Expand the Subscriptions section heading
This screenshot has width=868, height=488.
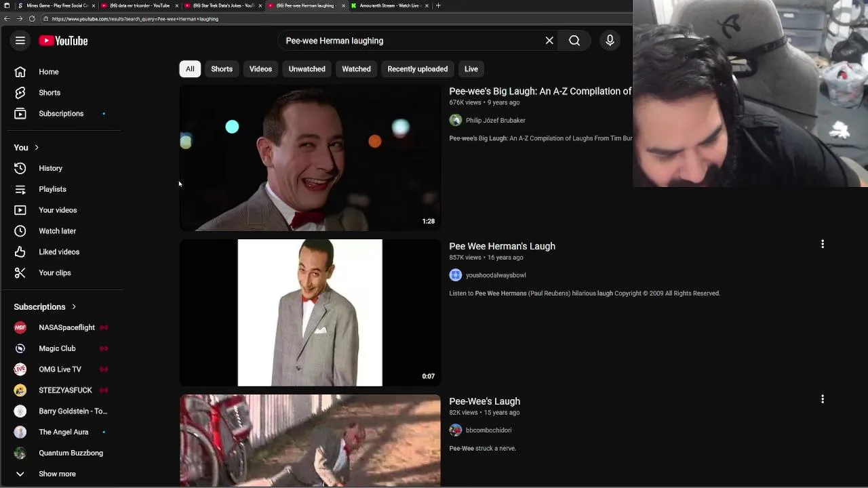click(45, 307)
